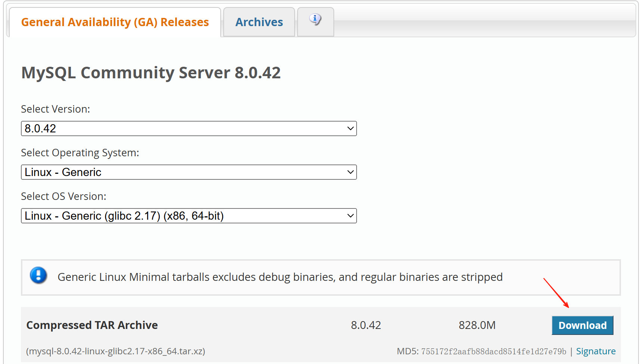
Task: Open the Select Version dropdown showing 8.0.42
Action: (189, 128)
